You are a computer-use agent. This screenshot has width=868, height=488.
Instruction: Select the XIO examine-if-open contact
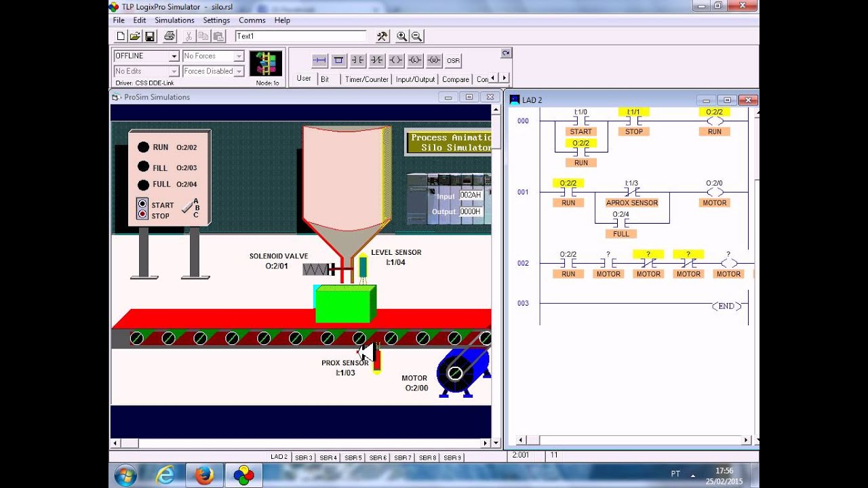(x=376, y=60)
